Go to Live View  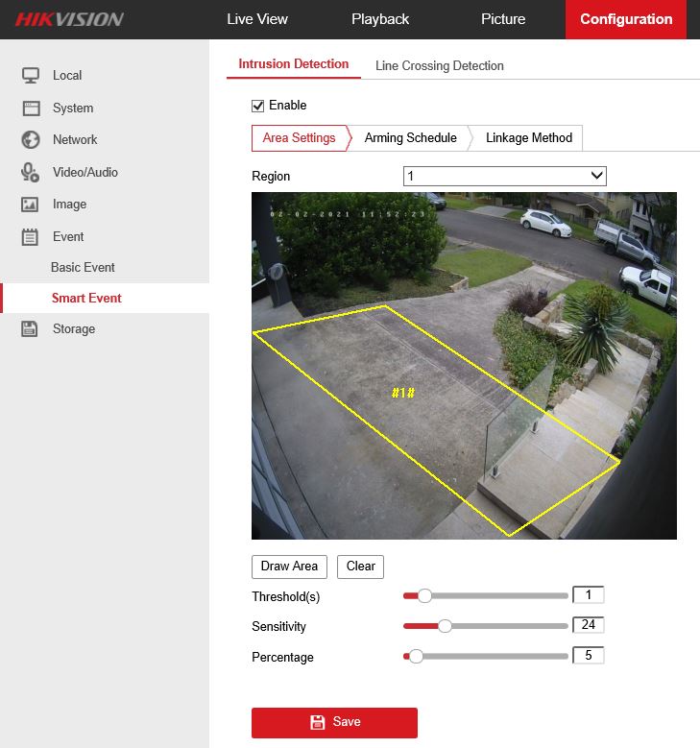point(256,19)
